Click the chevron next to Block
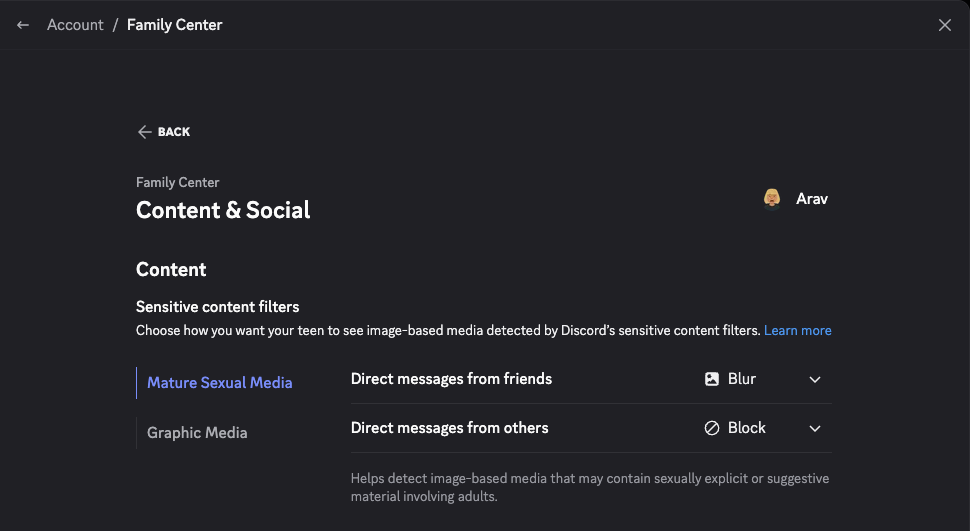970x531 pixels. (815, 428)
